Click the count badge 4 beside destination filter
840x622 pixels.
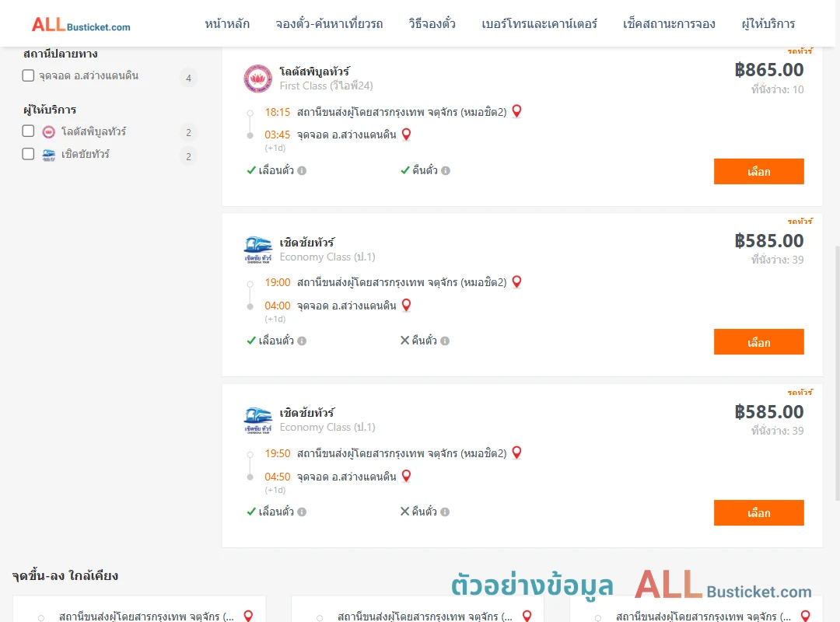click(188, 79)
